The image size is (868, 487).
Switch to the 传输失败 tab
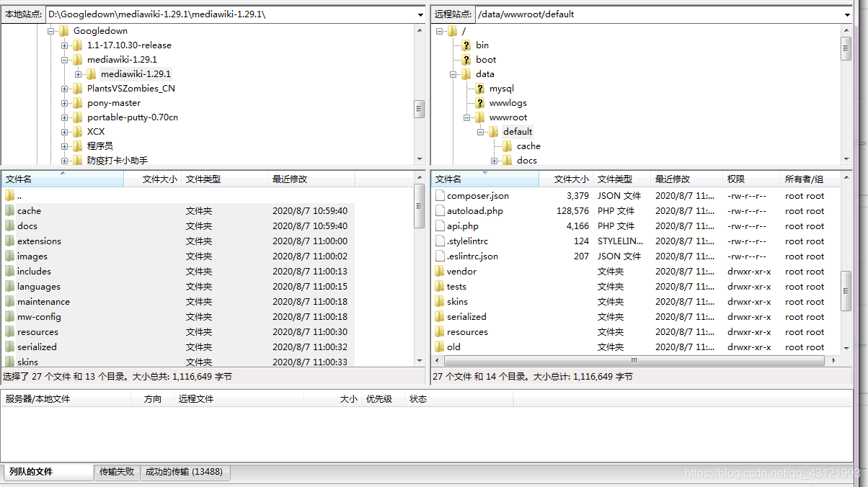click(117, 472)
